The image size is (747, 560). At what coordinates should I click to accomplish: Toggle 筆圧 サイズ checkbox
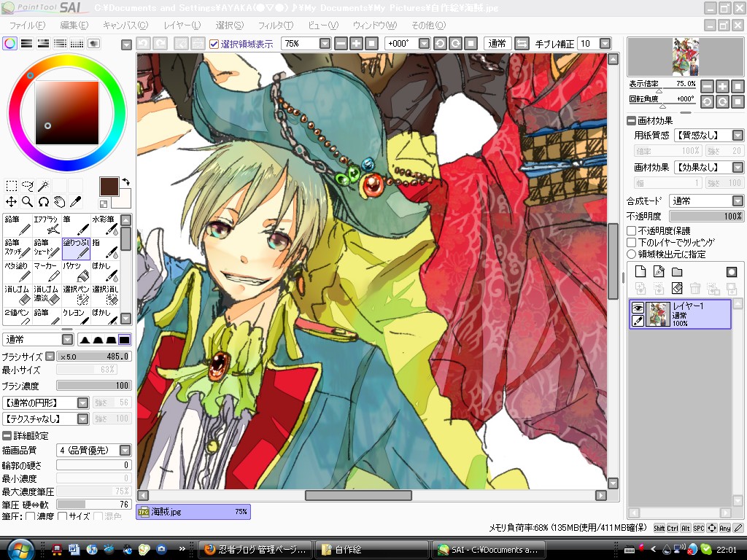click(62, 516)
